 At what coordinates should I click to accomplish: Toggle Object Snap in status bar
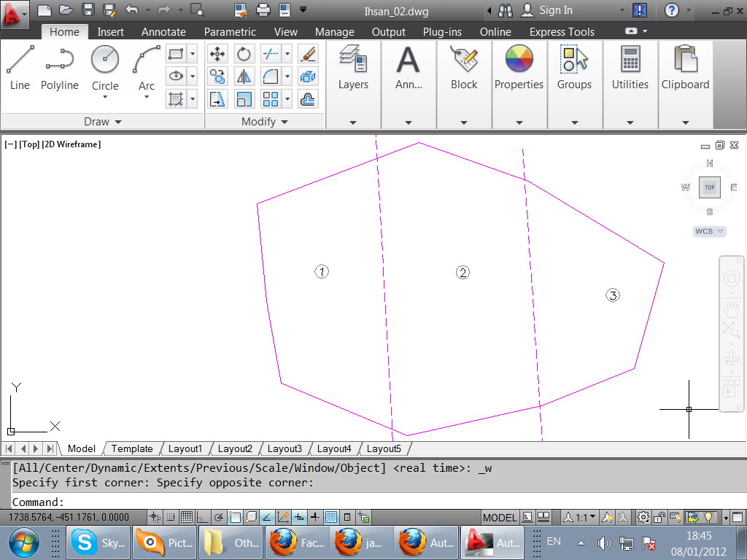235,518
